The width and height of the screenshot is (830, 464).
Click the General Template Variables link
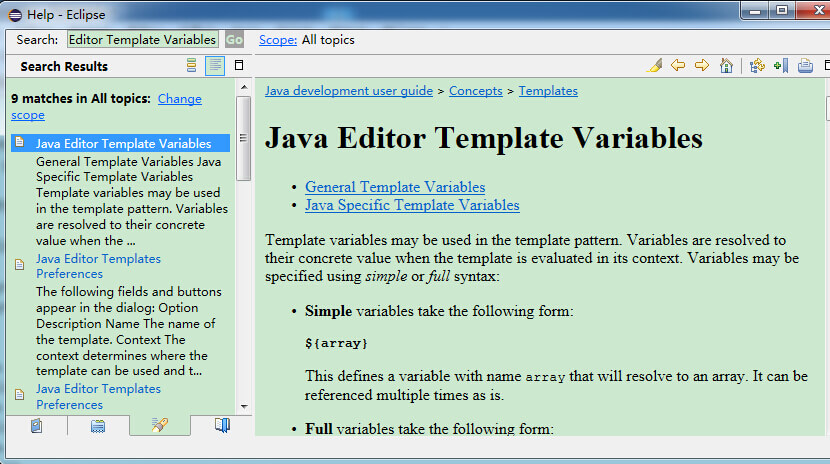click(x=395, y=187)
